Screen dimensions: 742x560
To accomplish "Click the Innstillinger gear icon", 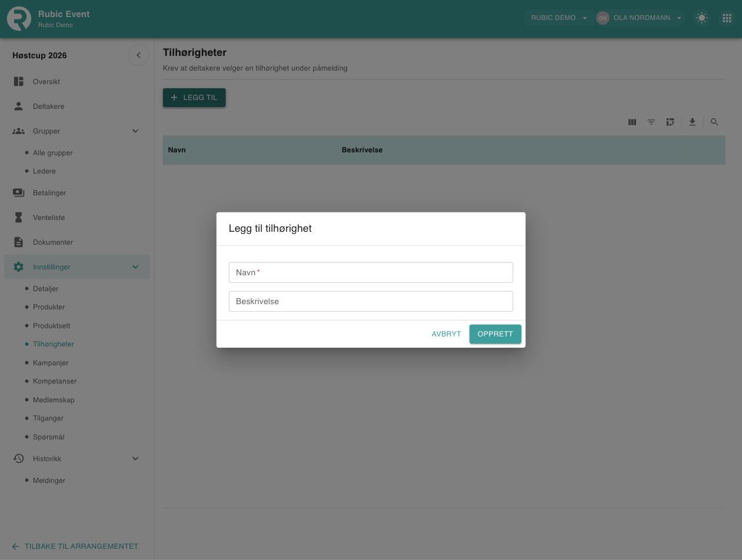I will click(19, 266).
